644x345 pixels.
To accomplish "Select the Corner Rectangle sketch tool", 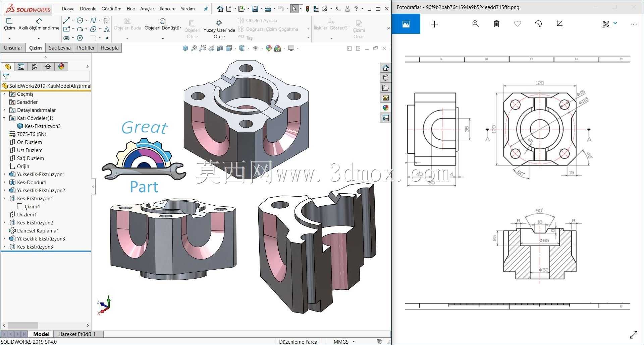I will 66,29.
